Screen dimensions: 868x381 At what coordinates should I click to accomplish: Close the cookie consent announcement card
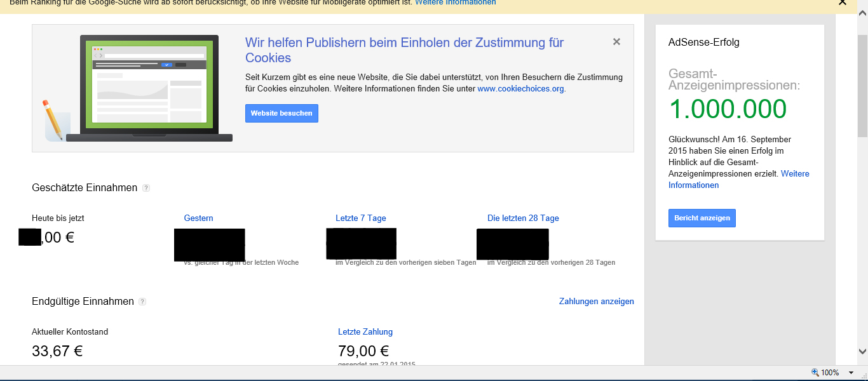point(616,42)
